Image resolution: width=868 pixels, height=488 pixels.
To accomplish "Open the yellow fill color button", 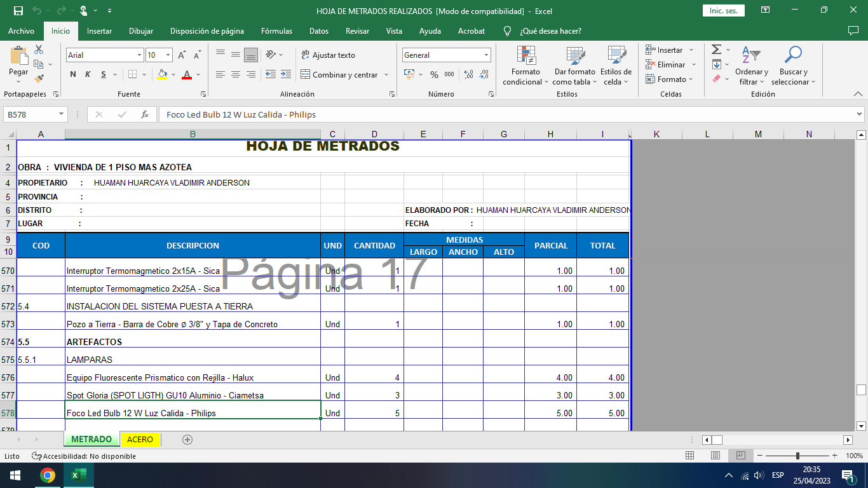I will click(x=162, y=74).
